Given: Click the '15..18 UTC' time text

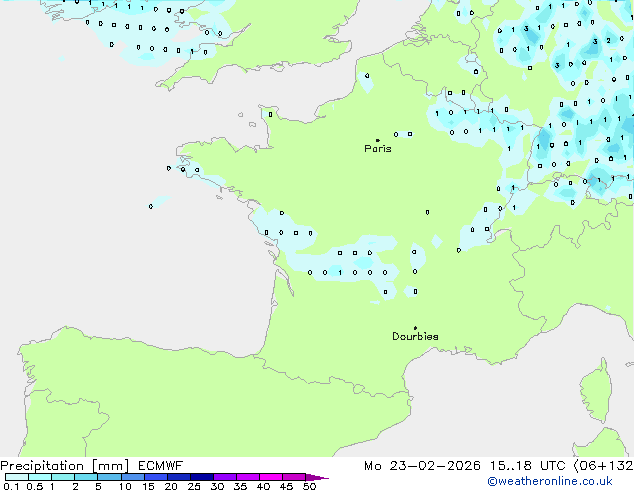Looking at the screenshot, I should (528, 466).
